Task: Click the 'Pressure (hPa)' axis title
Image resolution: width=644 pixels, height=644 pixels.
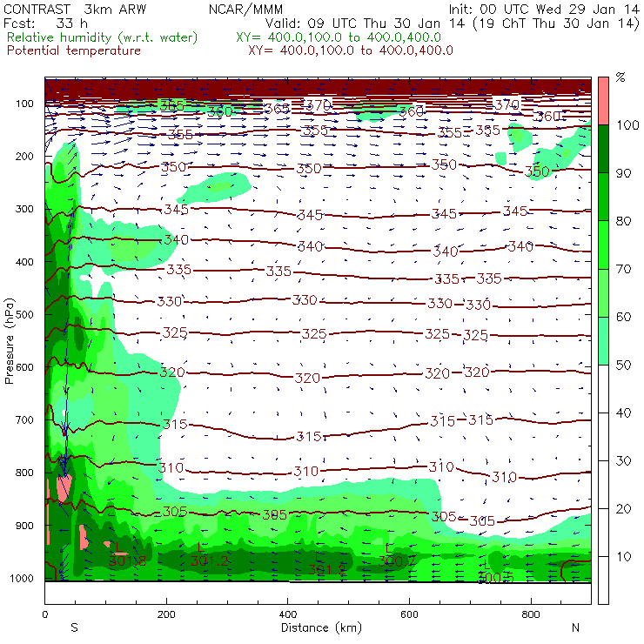Action: pyautogui.click(x=9, y=341)
